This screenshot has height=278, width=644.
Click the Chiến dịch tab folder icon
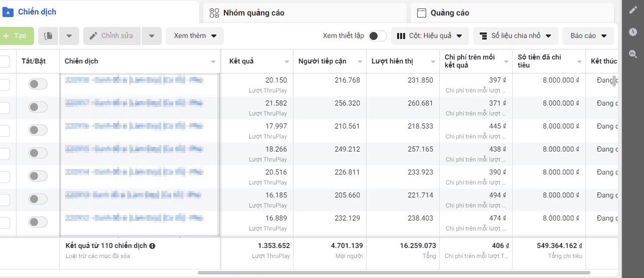click(9, 12)
